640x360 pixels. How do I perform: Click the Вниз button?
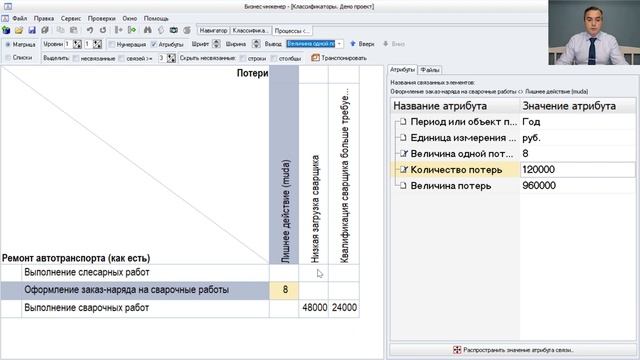tap(393, 44)
